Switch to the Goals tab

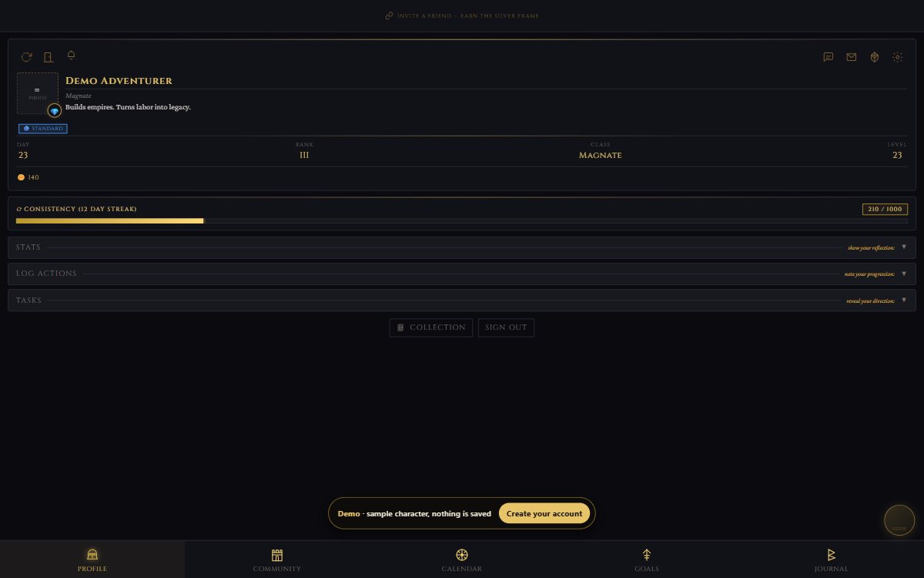647,560
